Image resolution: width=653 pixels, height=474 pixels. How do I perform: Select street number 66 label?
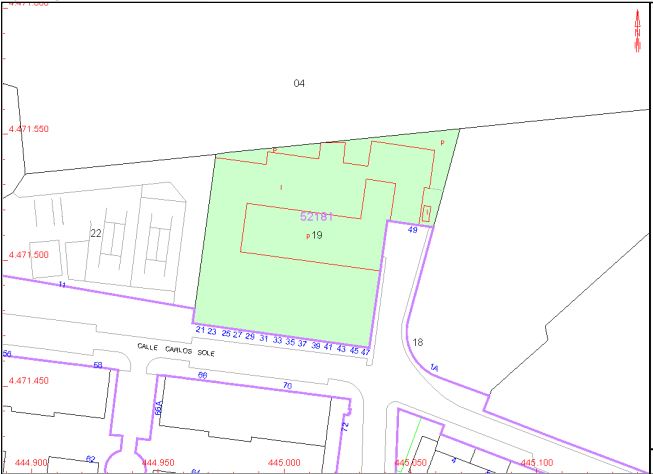pos(202,375)
